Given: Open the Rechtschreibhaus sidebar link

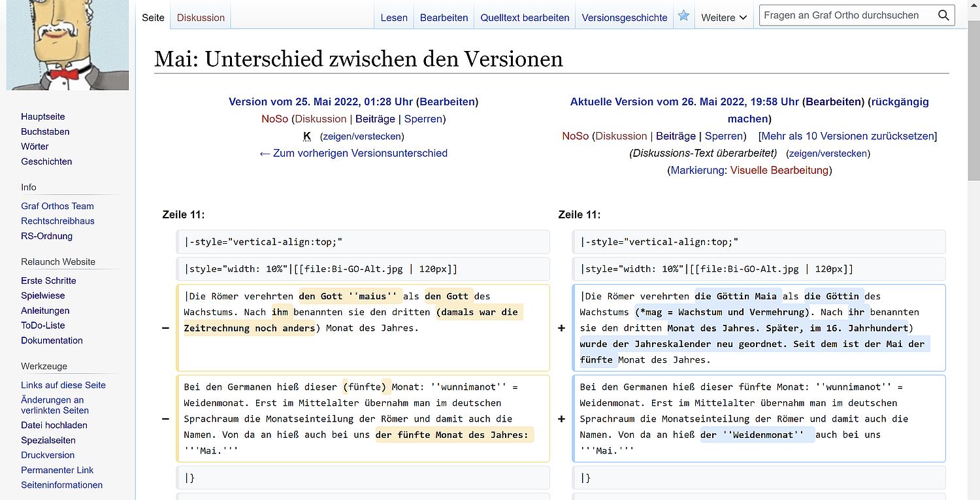Looking at the screenshot, I should pyautogui.click(x=57, y=221).
